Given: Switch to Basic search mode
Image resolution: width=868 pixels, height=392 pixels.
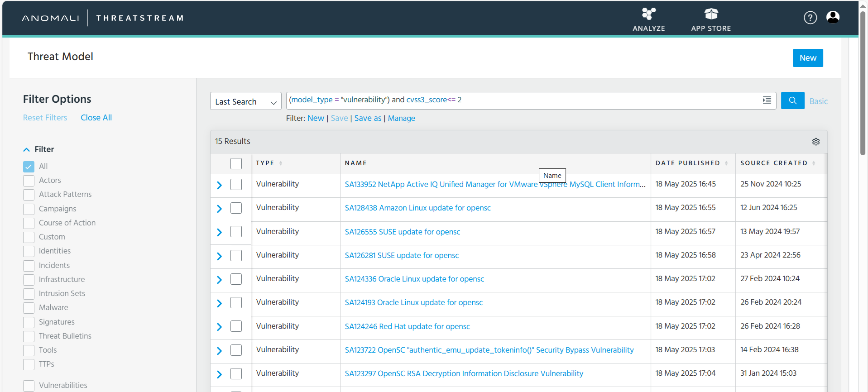Looking at the screenshot, I should click(818, 101).
